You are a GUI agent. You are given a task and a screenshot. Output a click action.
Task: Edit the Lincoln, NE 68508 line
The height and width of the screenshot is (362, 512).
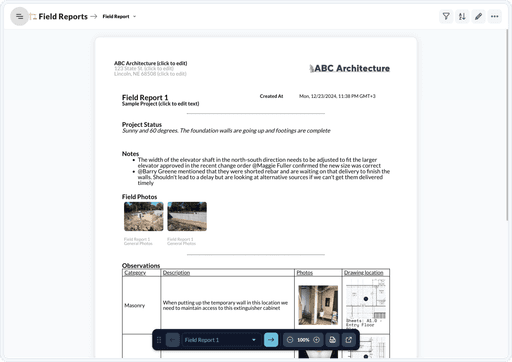[x=150, y=74]
